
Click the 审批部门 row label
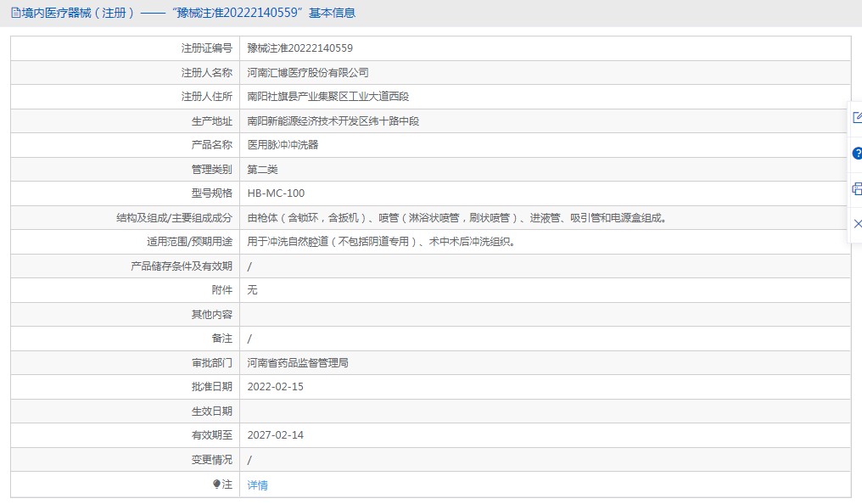[211, 363]
